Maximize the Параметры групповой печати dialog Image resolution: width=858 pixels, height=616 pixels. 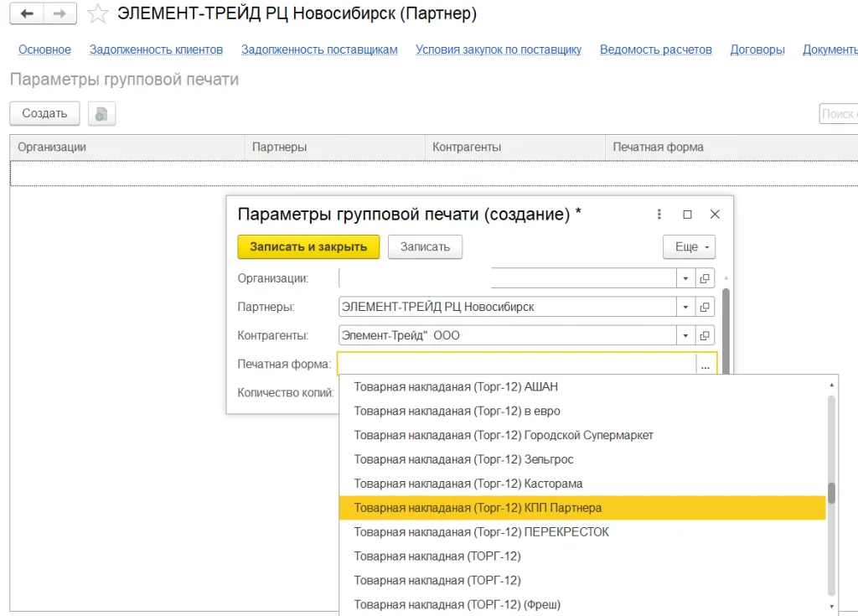click(687, 214)
